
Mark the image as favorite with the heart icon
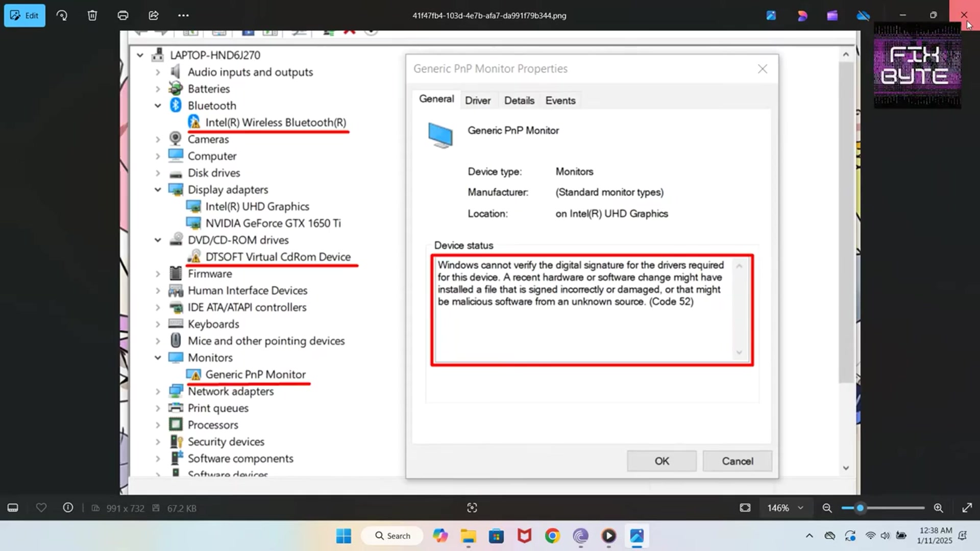[41, 508]
